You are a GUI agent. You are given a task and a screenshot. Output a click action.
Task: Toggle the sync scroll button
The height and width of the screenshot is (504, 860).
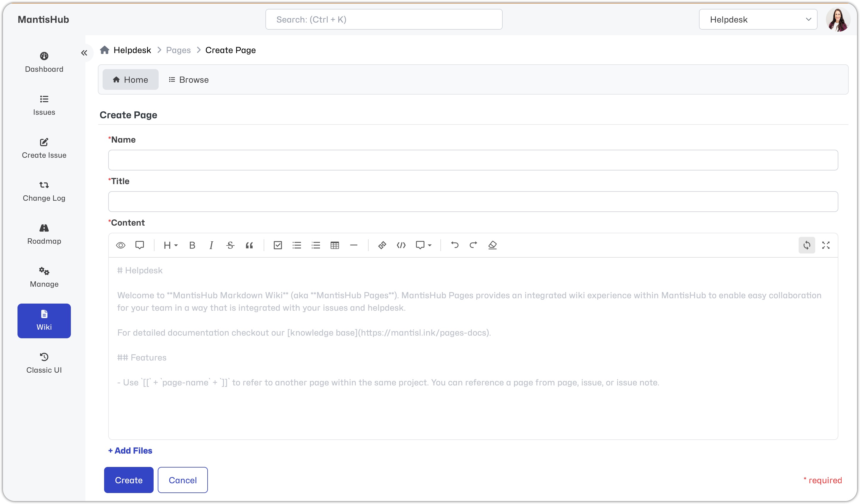pos(807,245)
